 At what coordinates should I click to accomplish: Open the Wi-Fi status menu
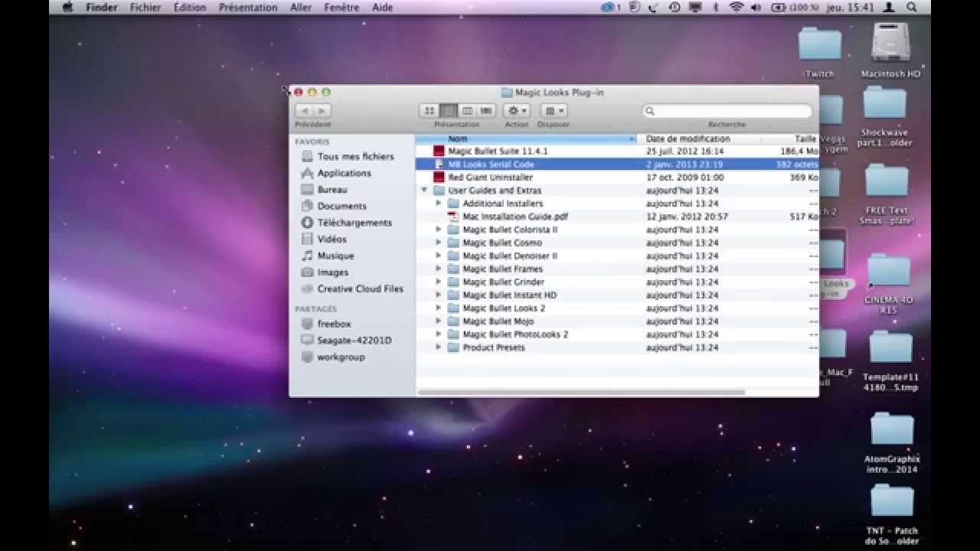[737, 7]
